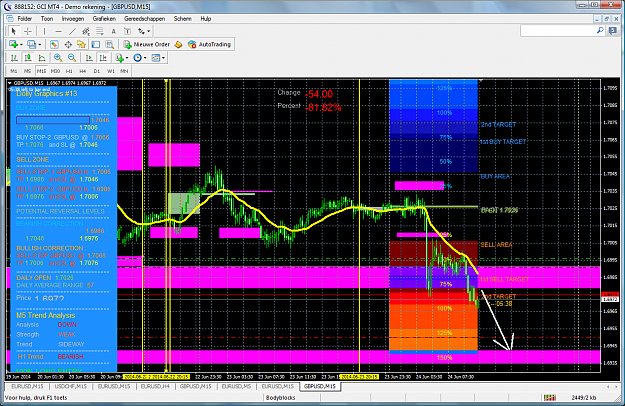Screen dimensions: 625x406
Task: Open the Gereedschappen menu
Action: pyautogui.click(x=144, y=19)
